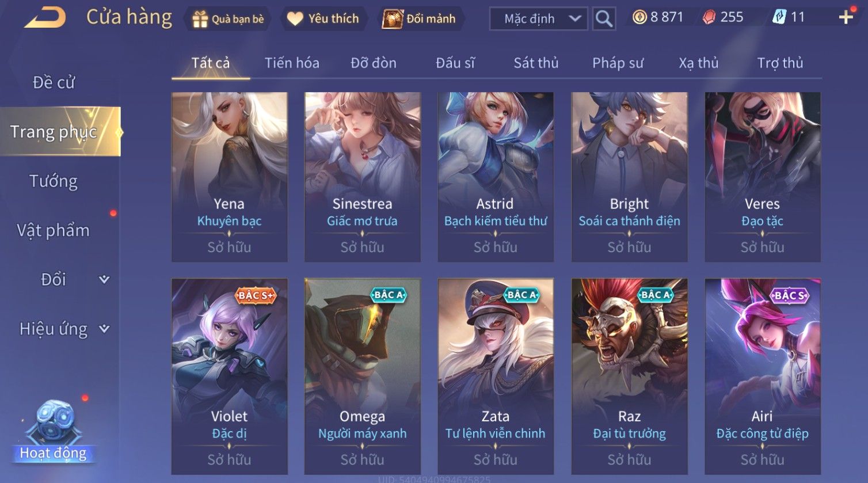Click the red gem currency icon
Image resolution: width=868 pixels, height=483 pixels.
pos(709,17)
